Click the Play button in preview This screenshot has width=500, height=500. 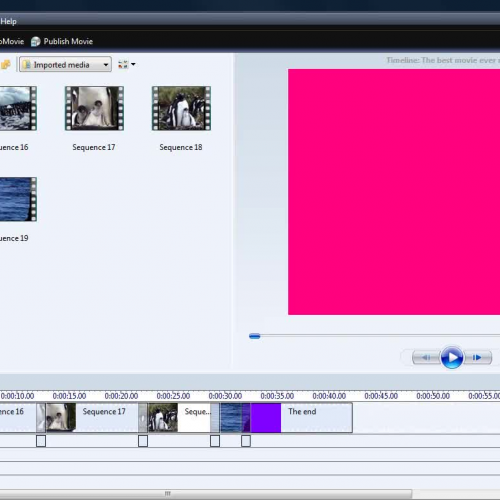tap(452, 357)
